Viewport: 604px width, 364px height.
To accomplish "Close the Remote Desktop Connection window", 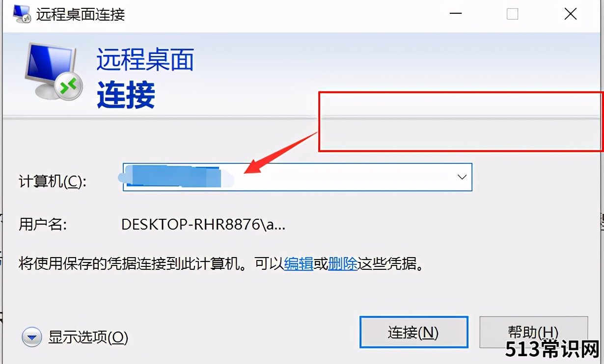I will tap(570, 14).
